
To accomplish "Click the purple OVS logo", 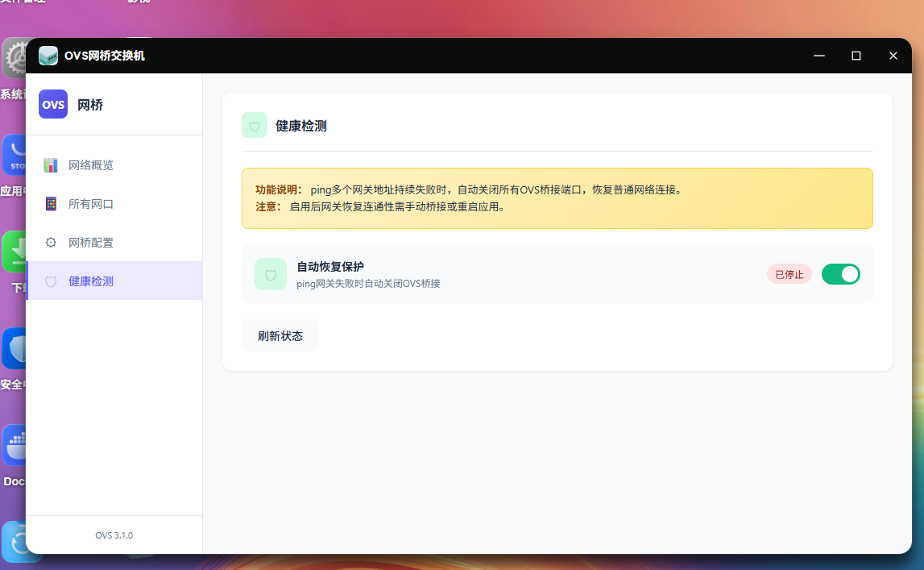I will (x=53, y=104).
